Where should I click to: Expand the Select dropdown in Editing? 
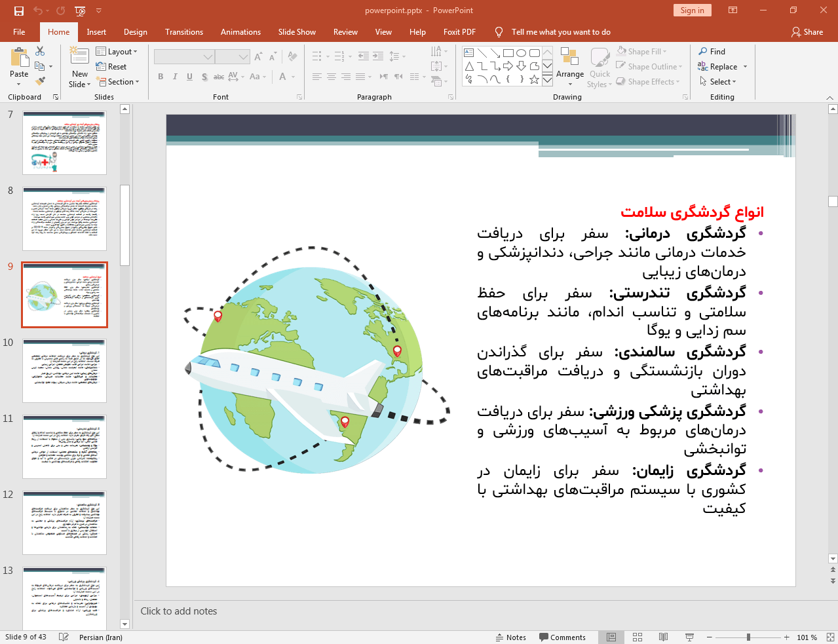point(718,81)
